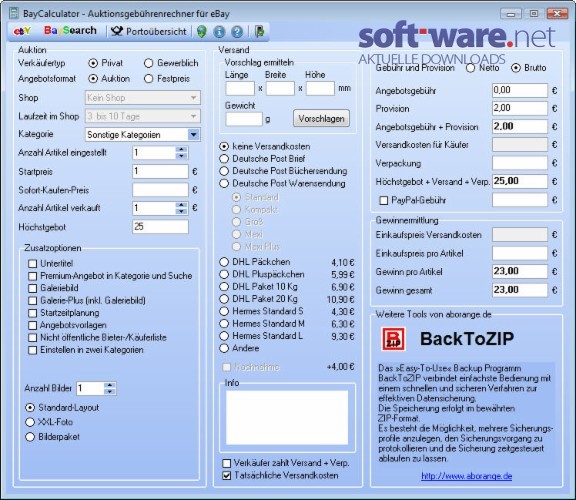Click the Angebotsgebühr value field
This screenshot has width=576, height=500.
tap(520, 90)
